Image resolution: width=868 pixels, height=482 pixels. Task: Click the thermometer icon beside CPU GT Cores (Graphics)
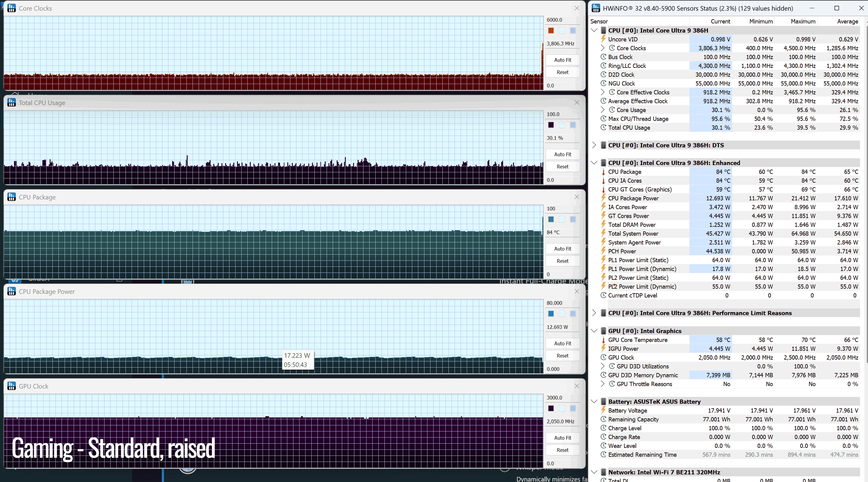pyautogui.click(x=604, y=189)
